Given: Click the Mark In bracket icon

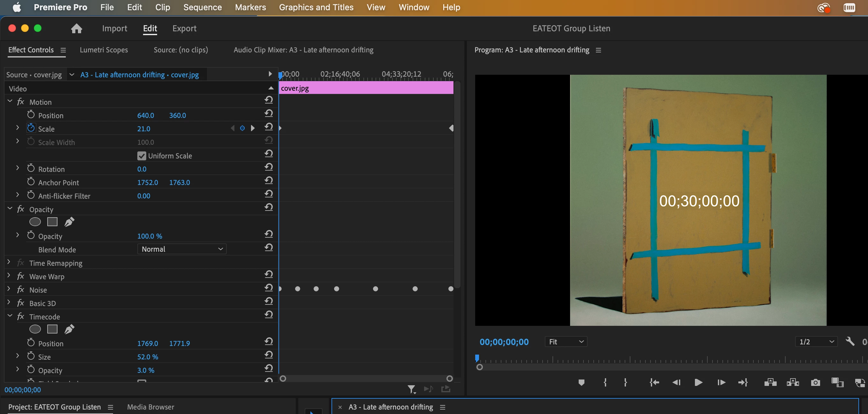Looking at the screenshot, I should pyautogui.click(x=605, y=382).
